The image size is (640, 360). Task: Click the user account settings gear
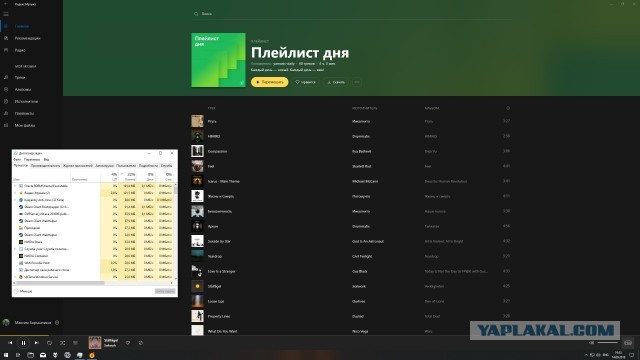57,322
